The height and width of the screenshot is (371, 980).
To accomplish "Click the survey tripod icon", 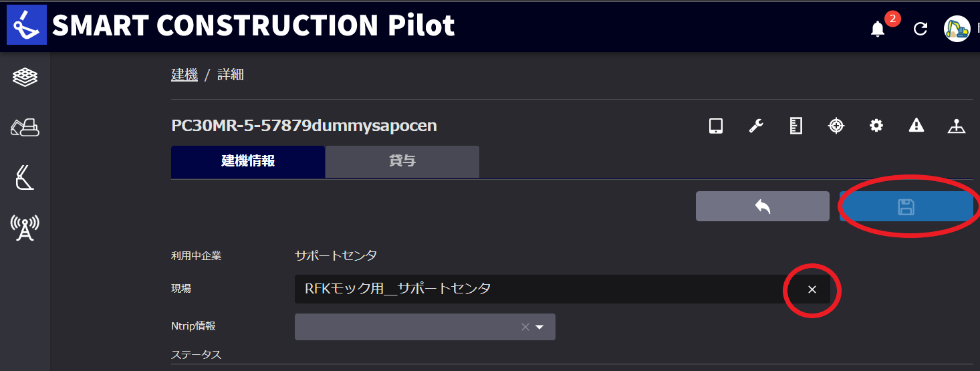I will tap(957, 126).
